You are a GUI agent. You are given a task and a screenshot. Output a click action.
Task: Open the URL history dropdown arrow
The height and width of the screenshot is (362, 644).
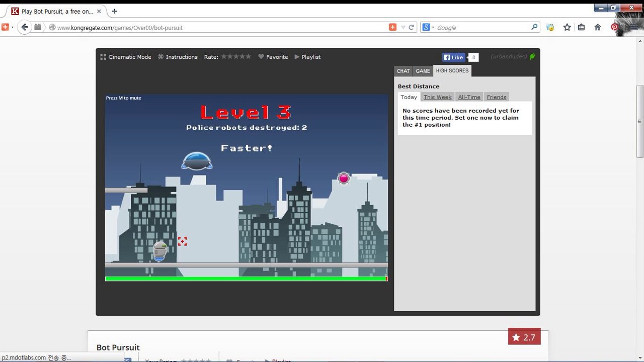point(403,27)
